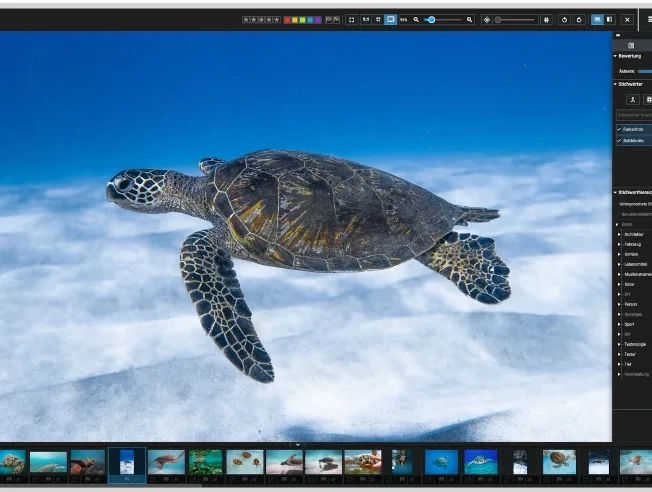The image size is (652, 492).
Task: Apply the yellow color label
Action: [295, 20]
